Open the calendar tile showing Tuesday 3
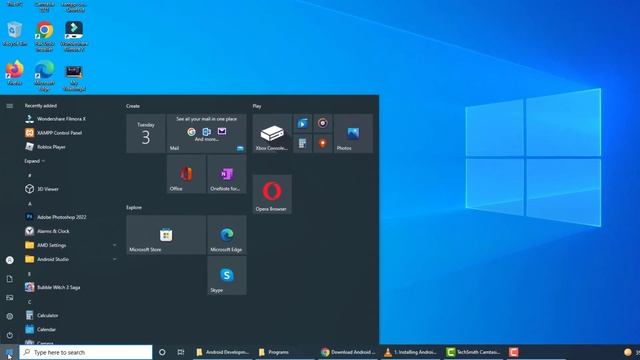 coord(146,133)
